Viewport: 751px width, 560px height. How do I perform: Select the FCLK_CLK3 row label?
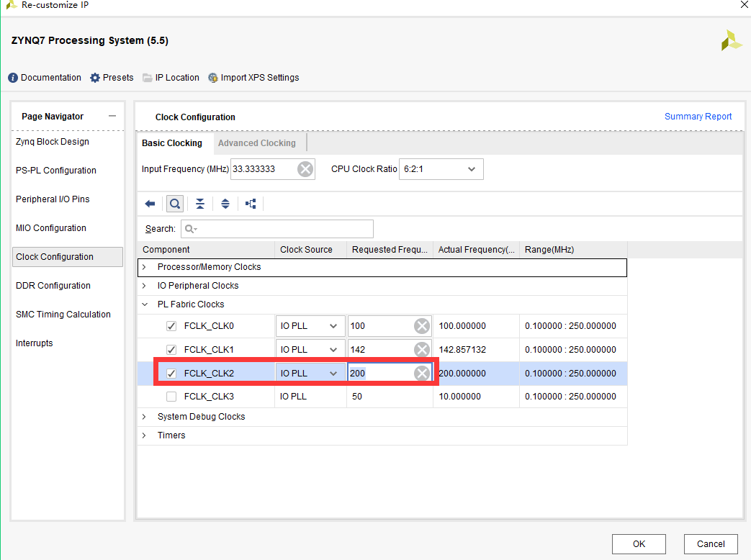pos(209,397)
